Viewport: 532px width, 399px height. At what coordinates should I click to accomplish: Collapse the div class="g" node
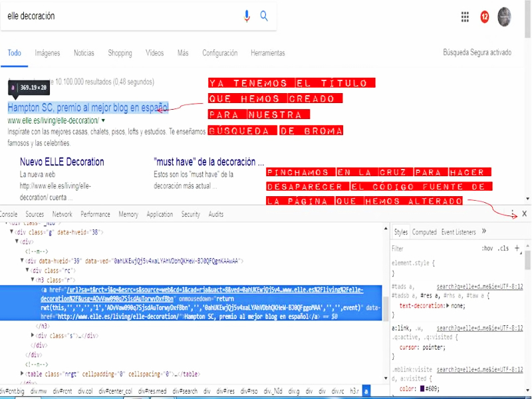[11, 232]
